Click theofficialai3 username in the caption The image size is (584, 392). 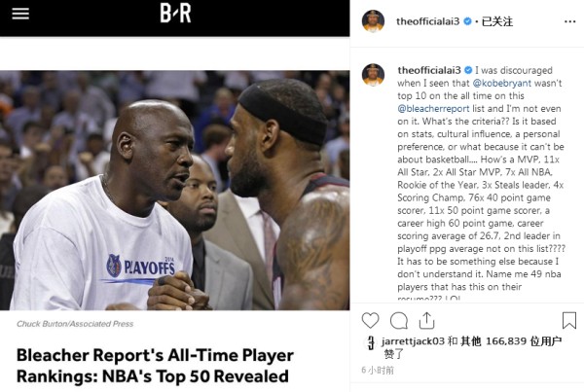[429, 70]
